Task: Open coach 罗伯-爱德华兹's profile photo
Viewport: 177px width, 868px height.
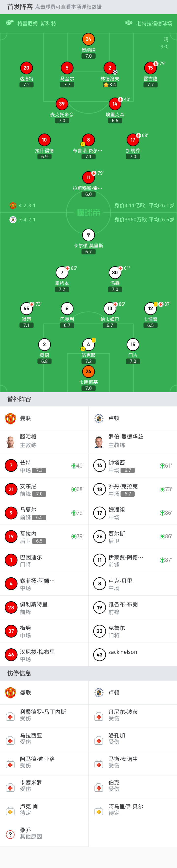Action: point(99,442)
